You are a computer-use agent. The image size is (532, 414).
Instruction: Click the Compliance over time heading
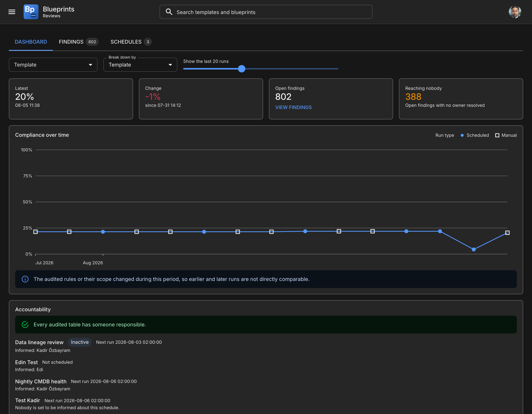click(42, 135)
